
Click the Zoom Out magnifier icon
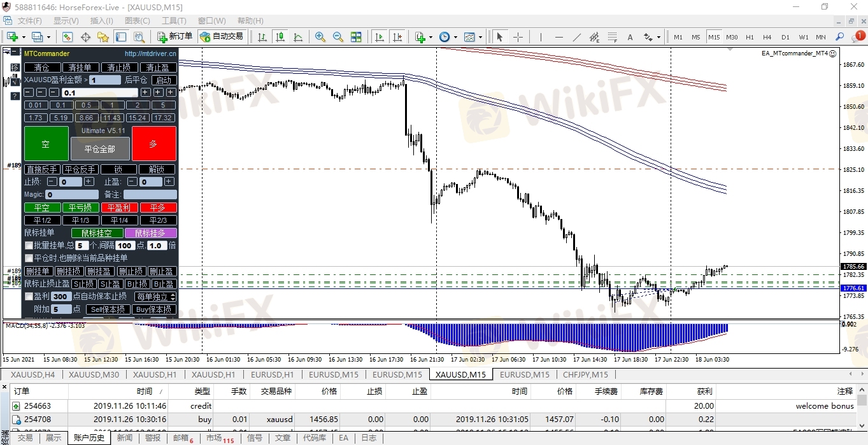(x=338, y=37)
